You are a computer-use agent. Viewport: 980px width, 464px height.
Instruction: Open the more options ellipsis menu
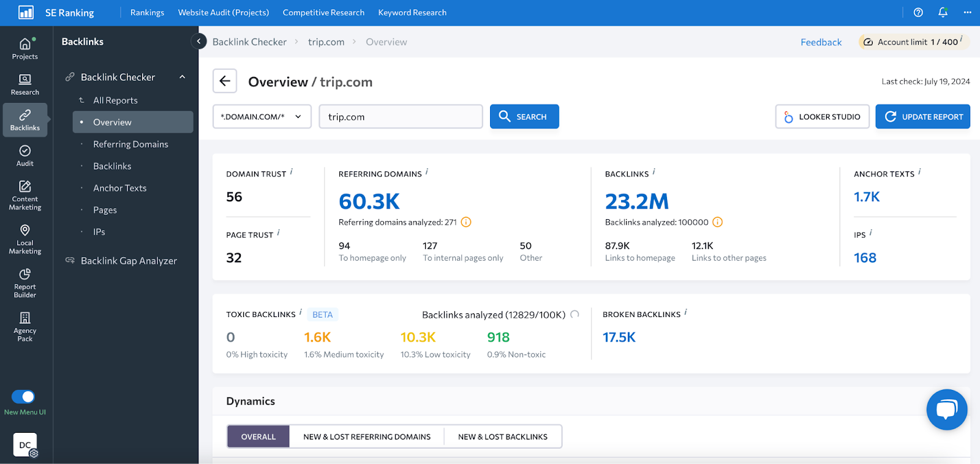click(x=968, y=12)
